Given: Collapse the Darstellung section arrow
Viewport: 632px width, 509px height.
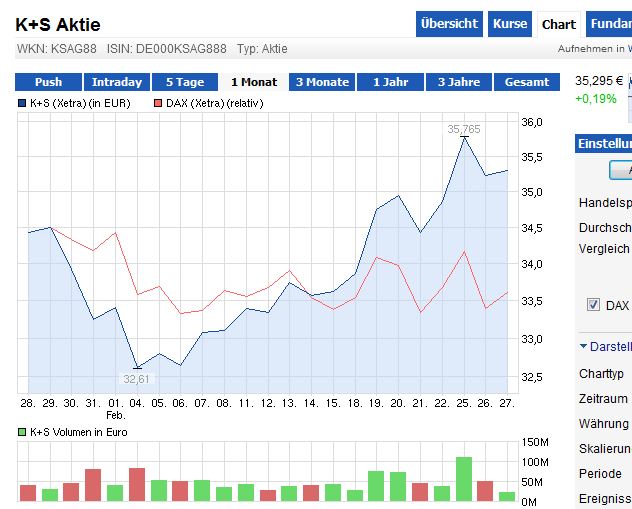Looking at the screenshot, I should click(583, 346).
